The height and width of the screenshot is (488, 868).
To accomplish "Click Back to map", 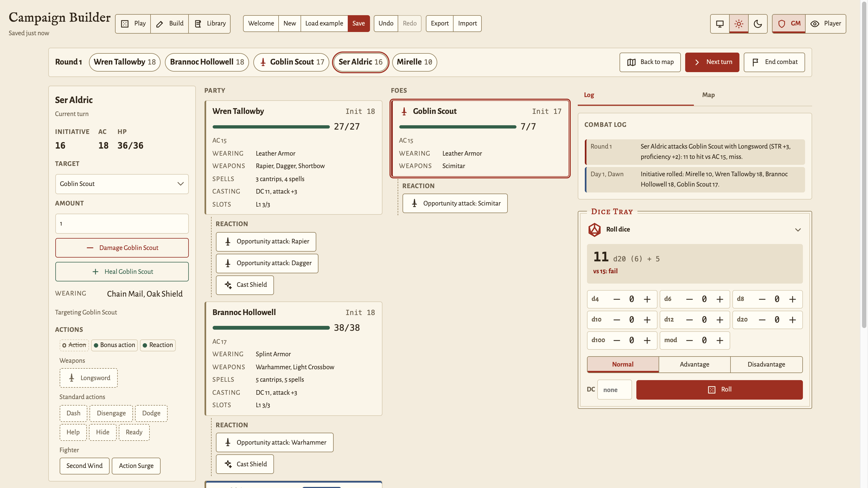I will pos(650,62).
